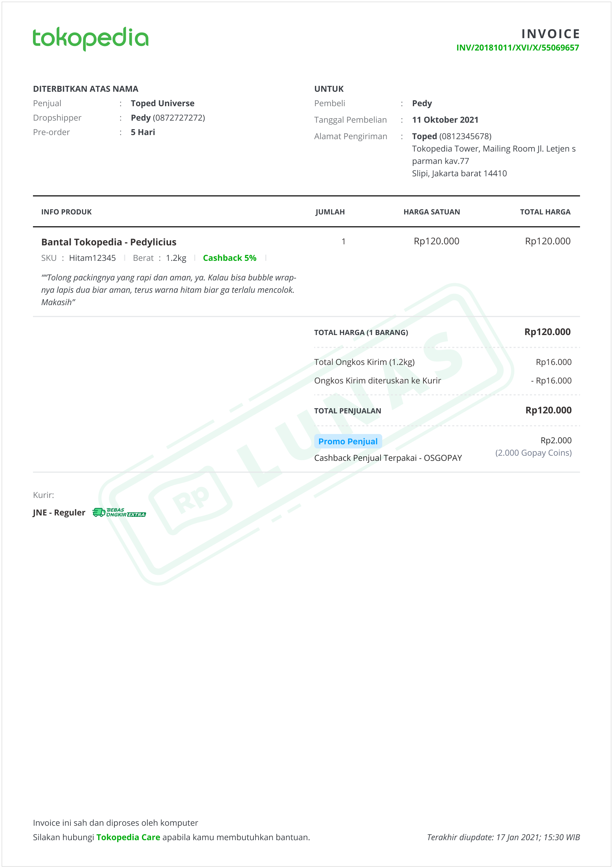Select Cashback Penjual Terpakai - OSGOPAY
Image resolution: width=613 pixels, height=868 pixels.
pyautogui.click(x=388, y=458)
